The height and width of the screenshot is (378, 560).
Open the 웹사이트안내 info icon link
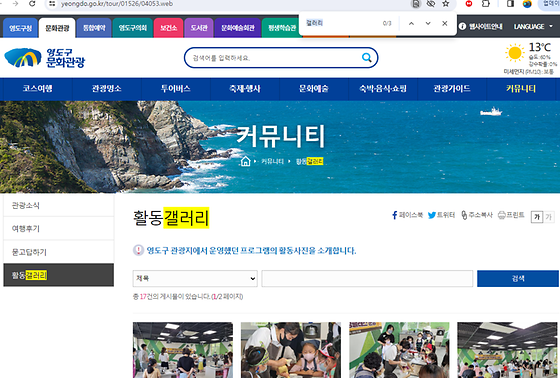coord(480,26)
